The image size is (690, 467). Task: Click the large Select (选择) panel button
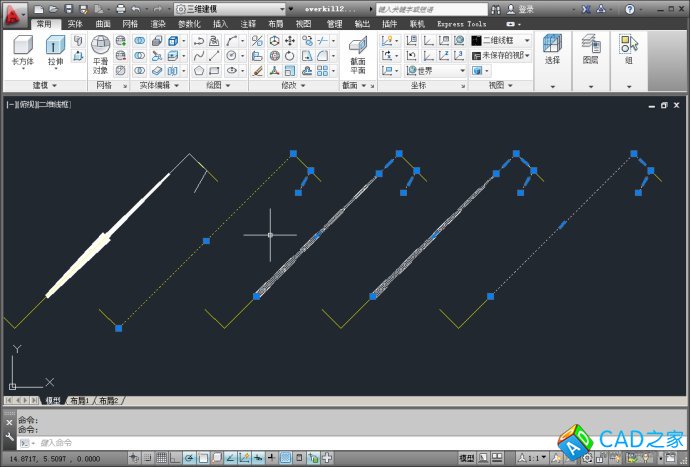point(552,50)
